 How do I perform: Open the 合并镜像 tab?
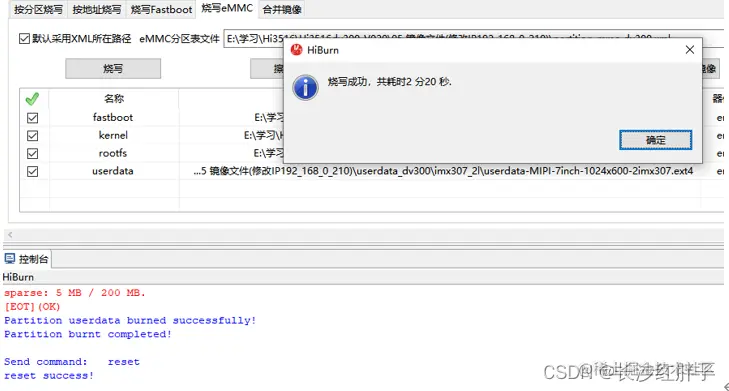click(282, 10)
